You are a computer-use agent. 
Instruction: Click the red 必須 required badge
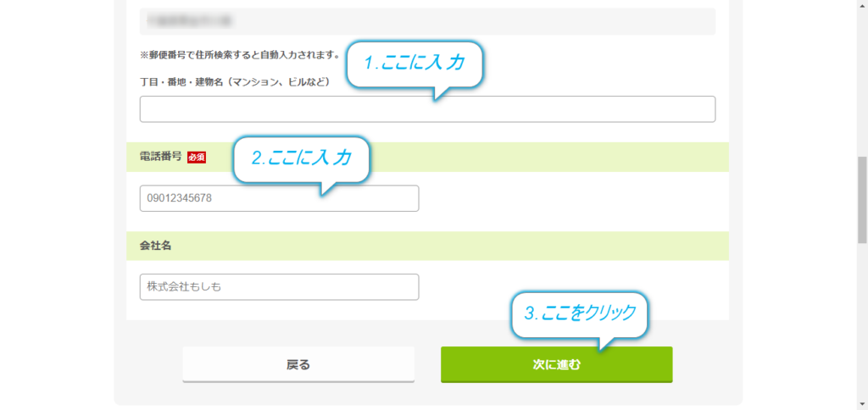[x=197, y=158]
